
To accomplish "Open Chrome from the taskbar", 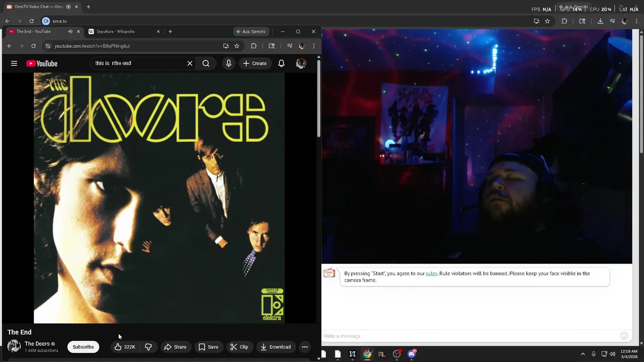I will pyautogui.click(x=367, y=354).
